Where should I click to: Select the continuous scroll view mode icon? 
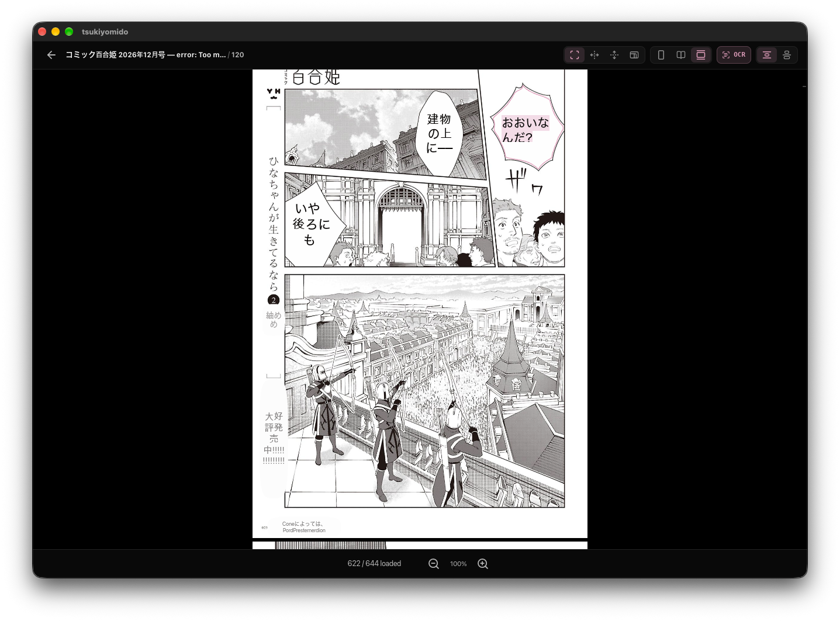point(701,55)
